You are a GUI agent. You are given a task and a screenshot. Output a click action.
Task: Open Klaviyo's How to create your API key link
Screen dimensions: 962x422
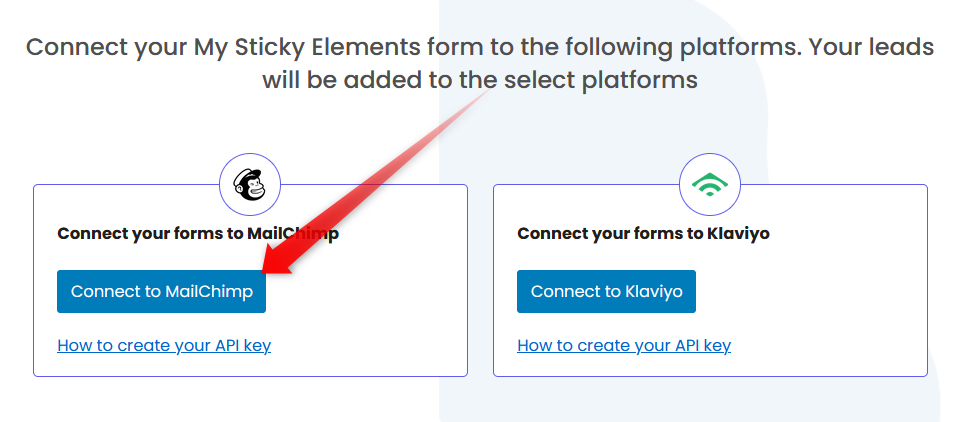coord(624,346)
